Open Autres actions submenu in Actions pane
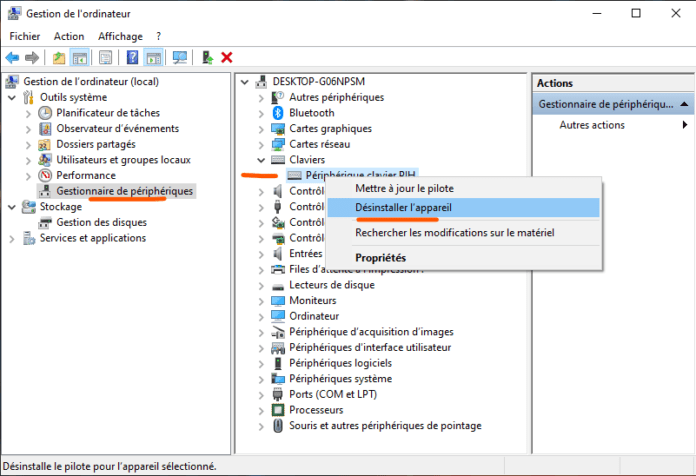This screenshot has width=696, height=476. tap(592, 125)
